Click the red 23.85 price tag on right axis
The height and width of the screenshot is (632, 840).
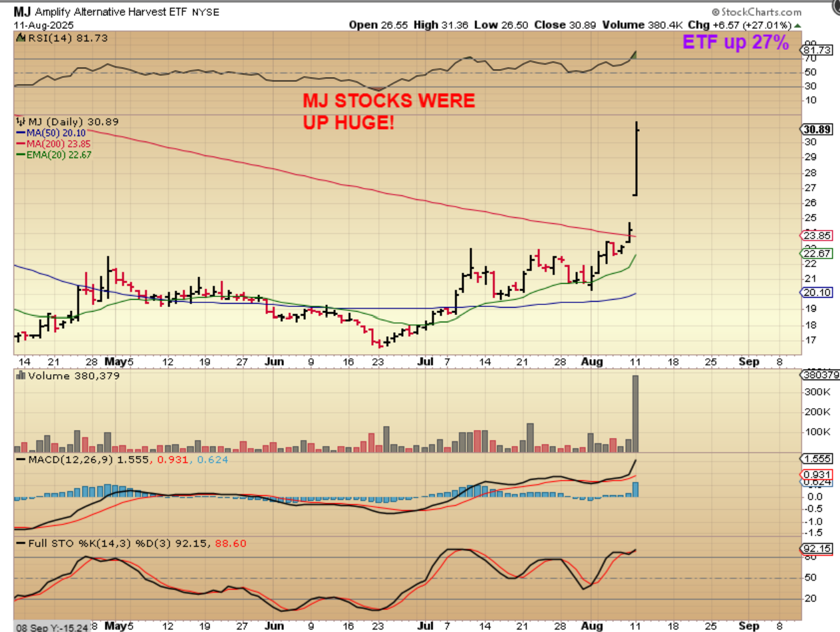click(x=816, y=236)
